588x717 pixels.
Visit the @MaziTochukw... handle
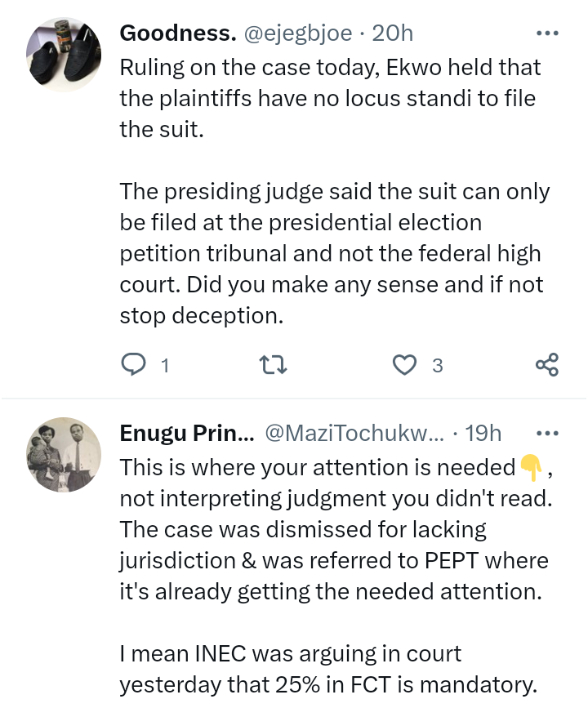click(x=354, y=434)
